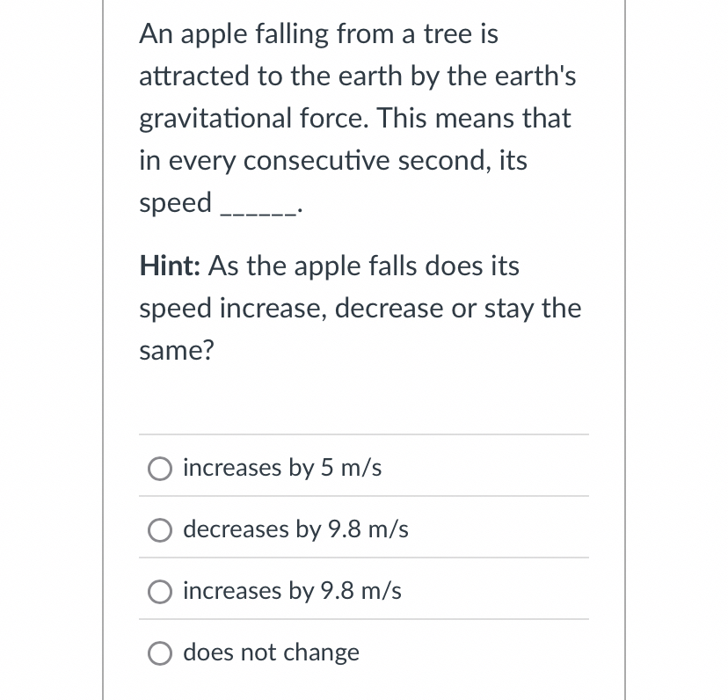The width and height of the screenshot is (728, 700).
Task: Choose the 'decreases by 9.8 m/s' radio option
Action: [160, 530]
